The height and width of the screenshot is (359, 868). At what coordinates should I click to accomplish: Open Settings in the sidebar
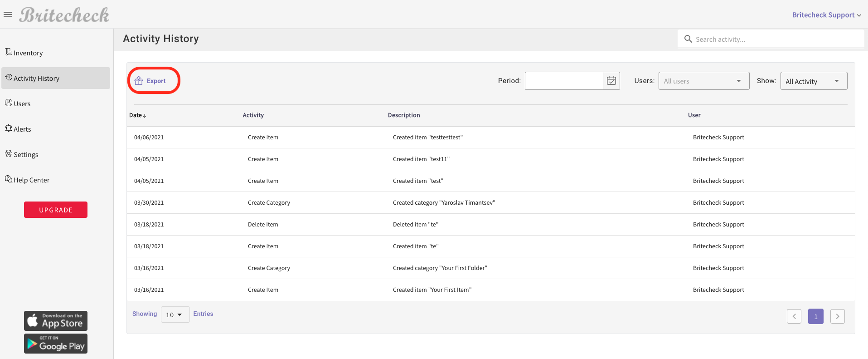tap(56, 154)
